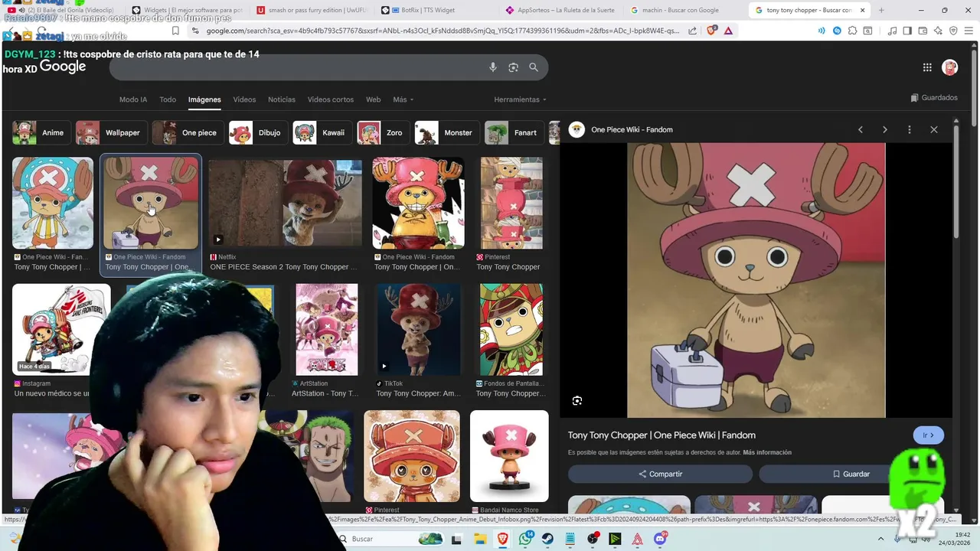Bookmark this page in the address bar
The image size is (980, 551).
point(175,31)
